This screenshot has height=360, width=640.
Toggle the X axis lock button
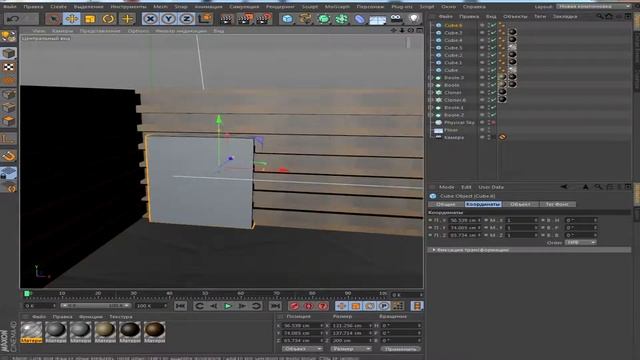151,19
